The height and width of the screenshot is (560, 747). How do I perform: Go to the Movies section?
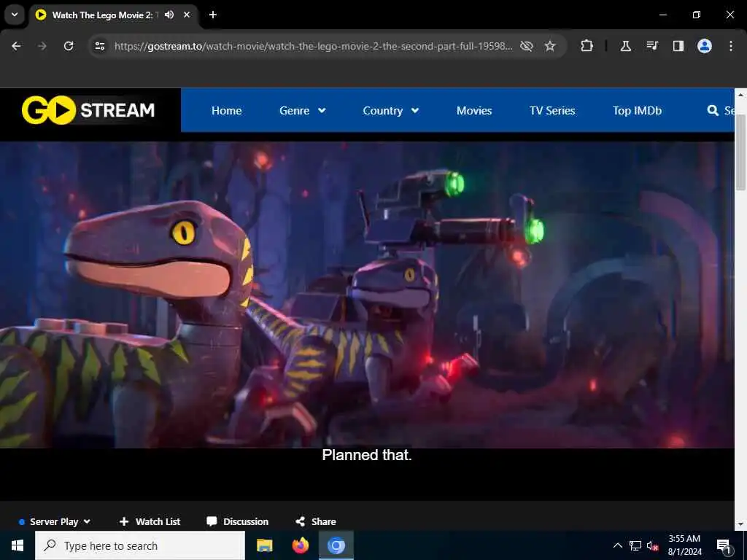pyautogui.click(x=474, y=111)
